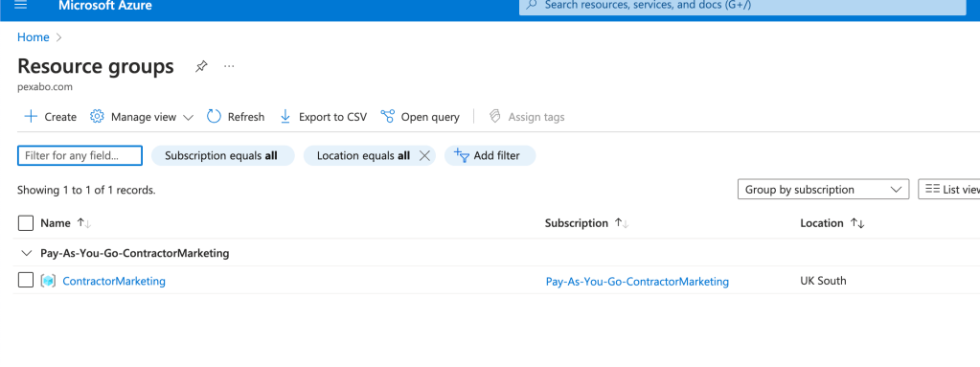Edit the Location equals all filter

tap(363, 155)
